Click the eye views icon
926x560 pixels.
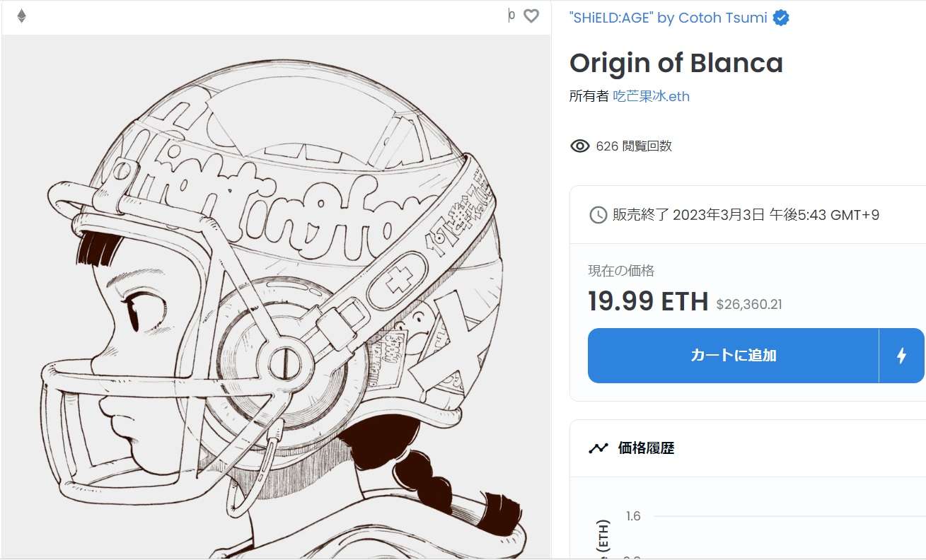579,146
